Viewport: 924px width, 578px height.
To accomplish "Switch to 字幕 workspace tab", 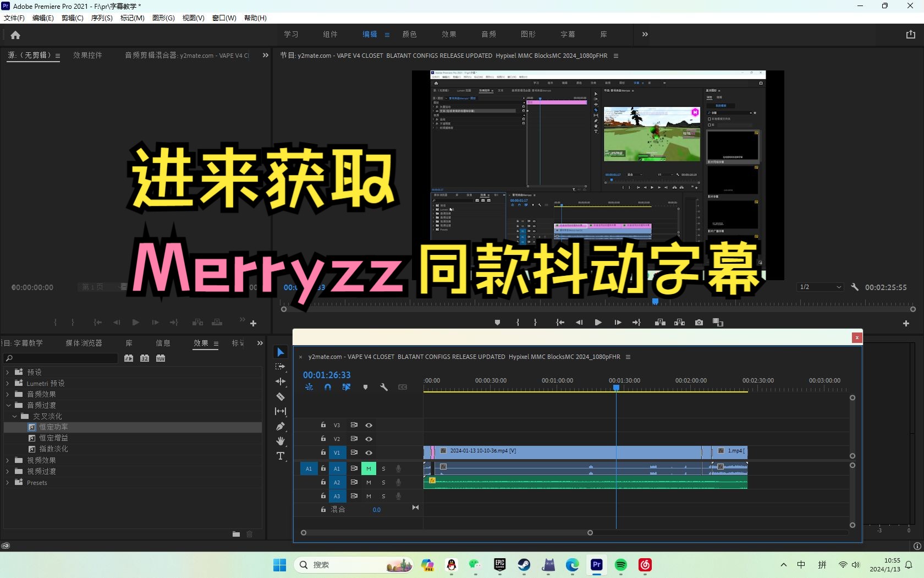I will click(568, 34).
